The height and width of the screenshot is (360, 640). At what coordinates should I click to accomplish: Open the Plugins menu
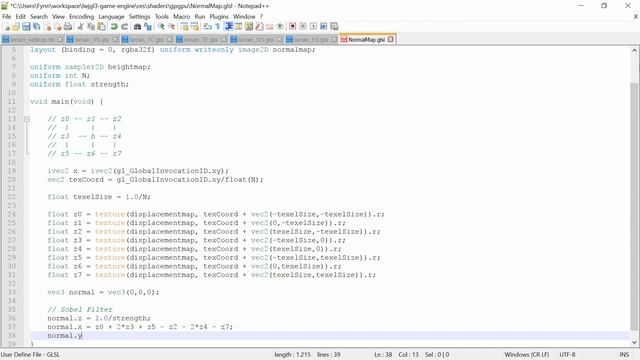coord(219,17)
